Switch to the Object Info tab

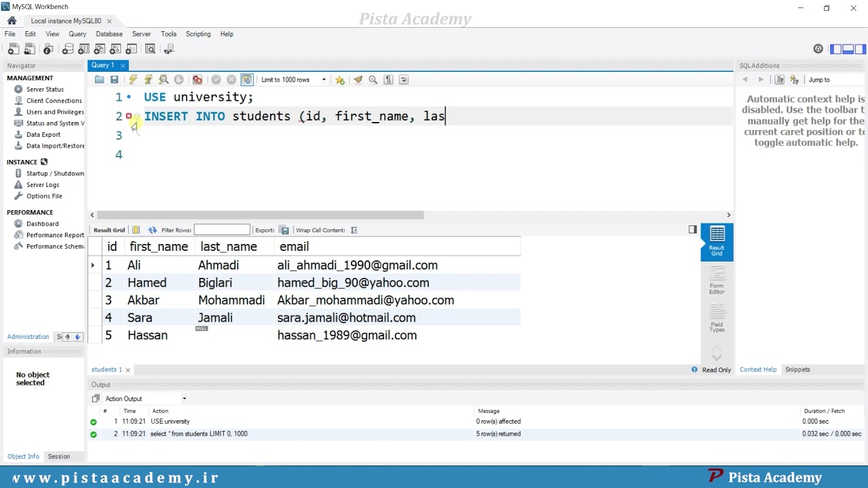pyautogui.click(x=23, y=456)
